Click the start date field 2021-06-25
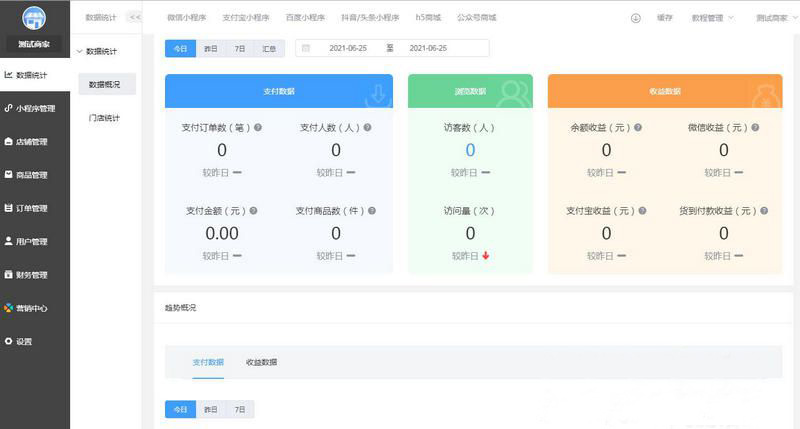This screenshot has width=800, height=429. [350, 48]
